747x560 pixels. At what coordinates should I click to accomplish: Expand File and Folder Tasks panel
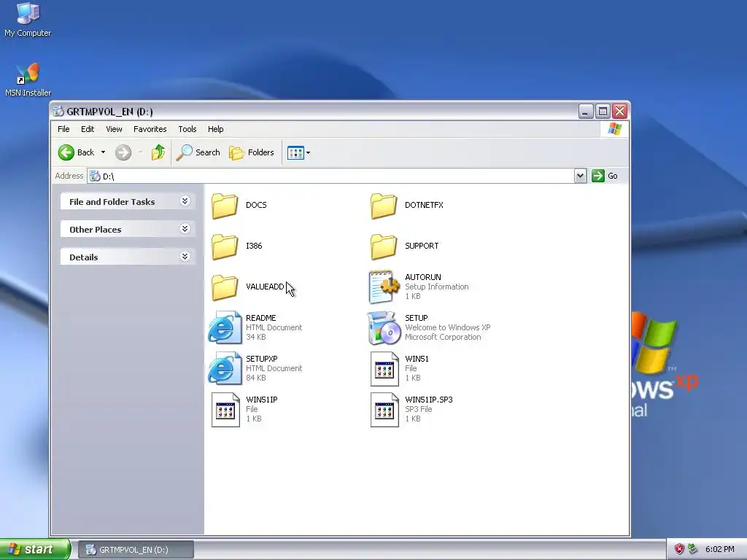click(x=185, y=201)
